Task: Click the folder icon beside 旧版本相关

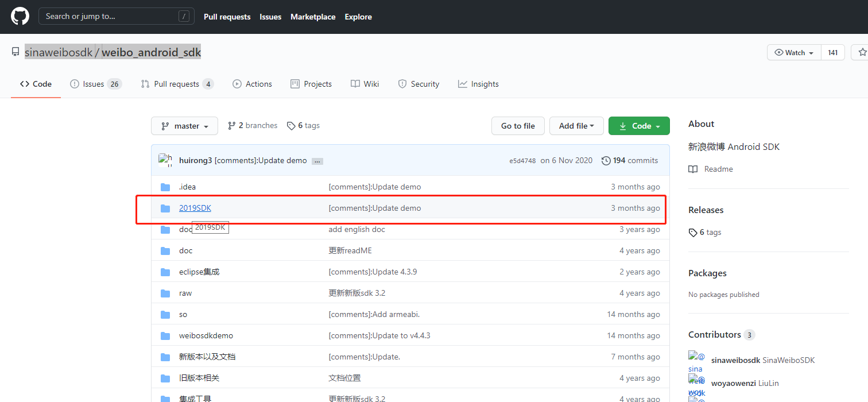Action: click(x=165, y=378)
